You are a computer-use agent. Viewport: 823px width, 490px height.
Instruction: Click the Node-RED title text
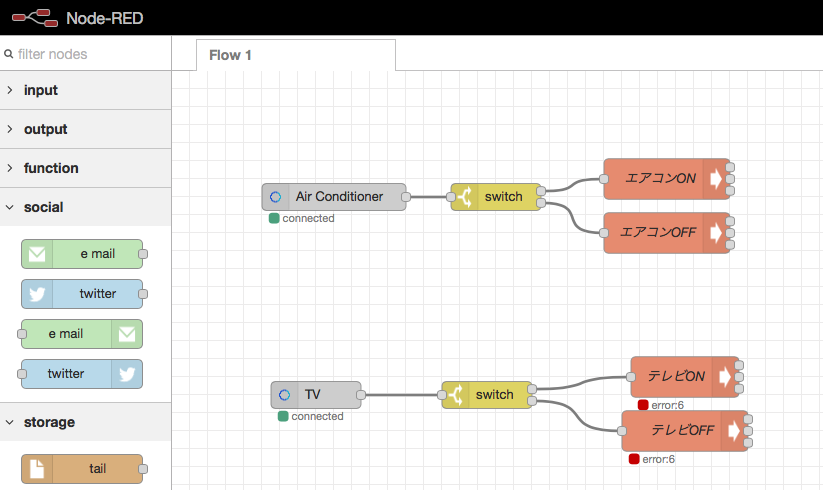[104, 18]
